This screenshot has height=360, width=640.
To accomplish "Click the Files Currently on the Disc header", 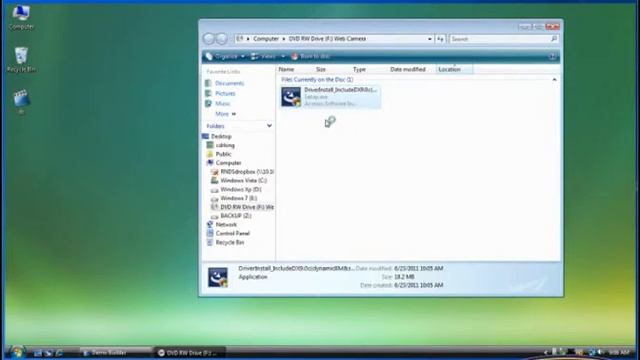I will coord(317,80).
